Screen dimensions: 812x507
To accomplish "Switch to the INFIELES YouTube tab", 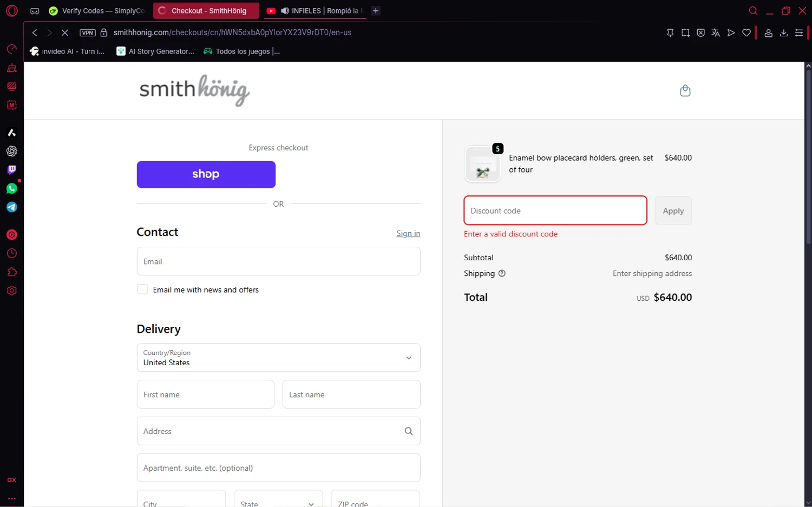I will click(x=315, y=11).
